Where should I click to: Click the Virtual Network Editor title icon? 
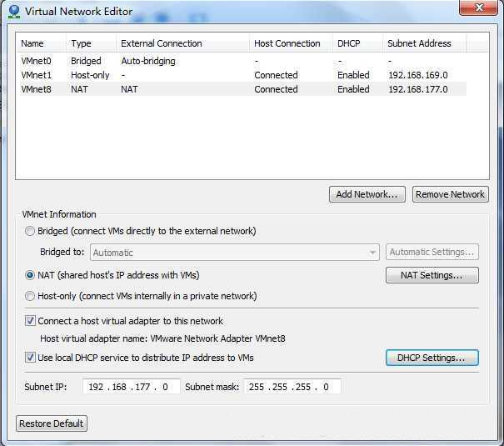[14, 12]
